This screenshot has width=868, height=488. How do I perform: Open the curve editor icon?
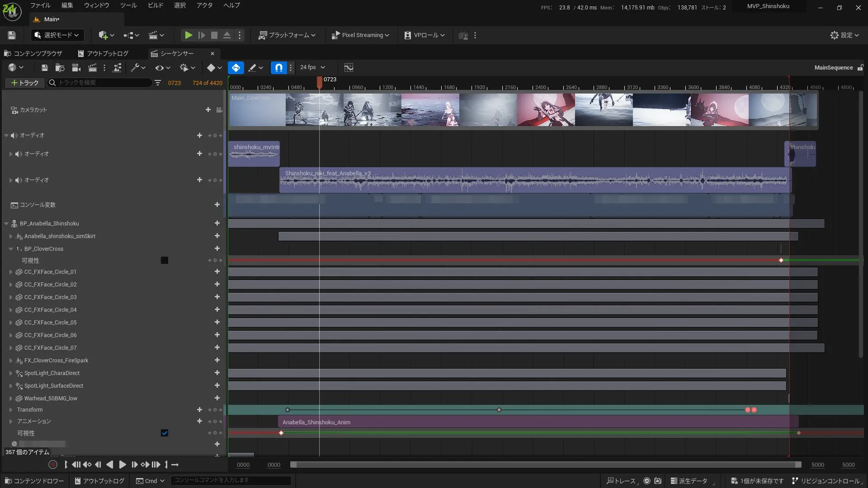349,68
